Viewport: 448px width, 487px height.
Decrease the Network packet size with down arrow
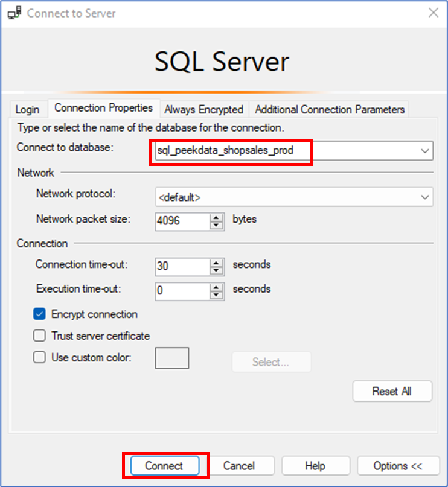(216, 226)
